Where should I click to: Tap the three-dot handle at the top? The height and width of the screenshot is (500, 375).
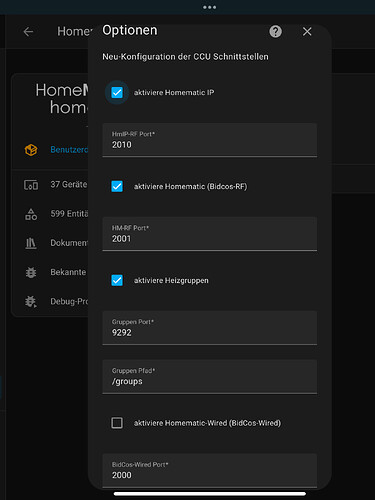pos(209,7)
